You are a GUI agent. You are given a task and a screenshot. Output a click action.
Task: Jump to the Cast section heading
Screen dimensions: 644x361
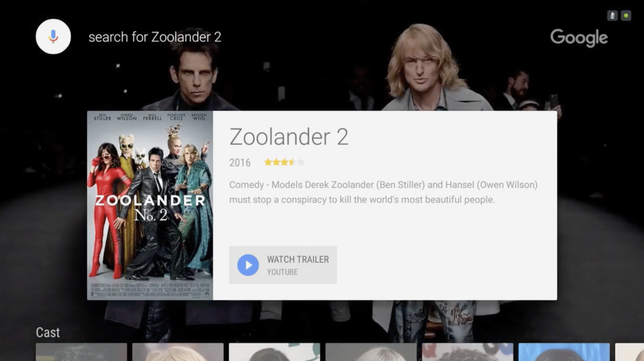pos(48,332)
